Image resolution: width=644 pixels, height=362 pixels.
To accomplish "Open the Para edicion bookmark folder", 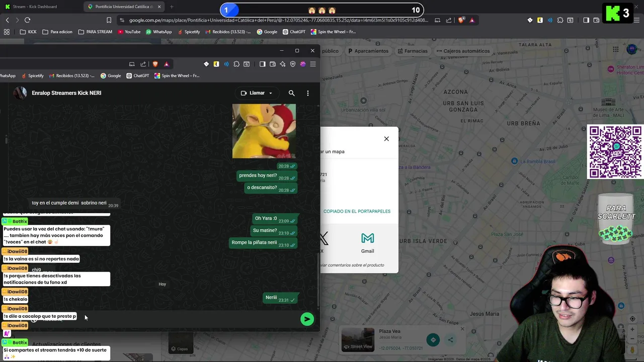I will point(57,32).
